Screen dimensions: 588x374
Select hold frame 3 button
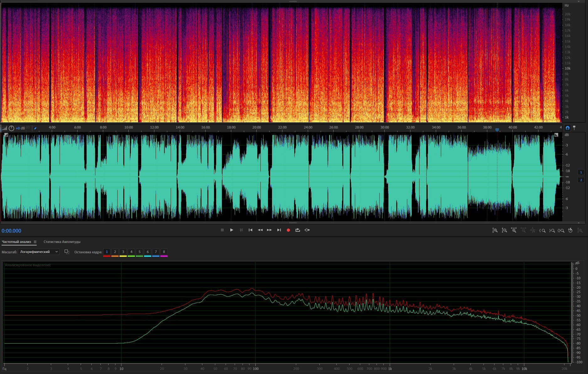tap(123, 252)
